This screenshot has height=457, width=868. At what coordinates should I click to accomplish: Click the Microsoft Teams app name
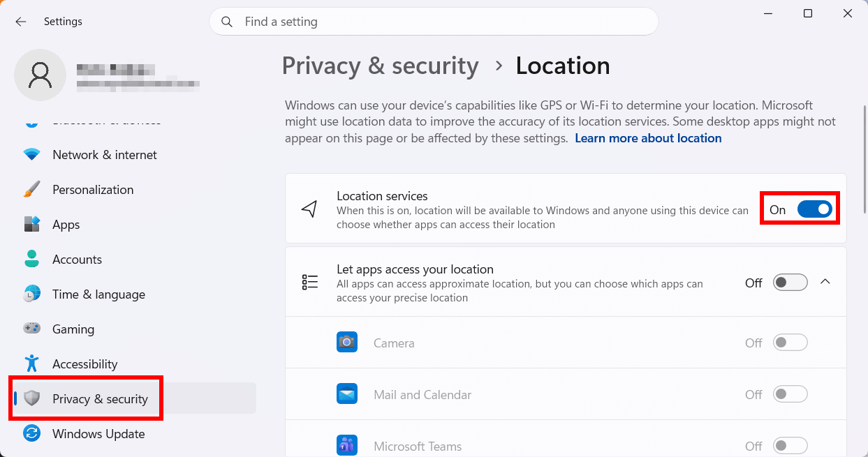click(418, 447)
